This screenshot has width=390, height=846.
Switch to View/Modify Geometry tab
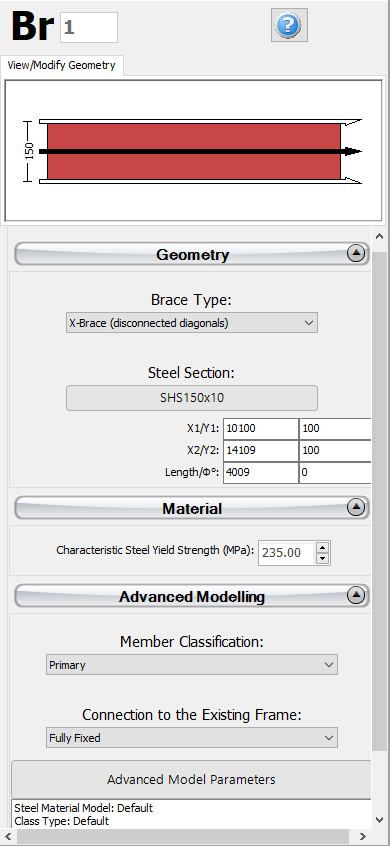(61, 65)
